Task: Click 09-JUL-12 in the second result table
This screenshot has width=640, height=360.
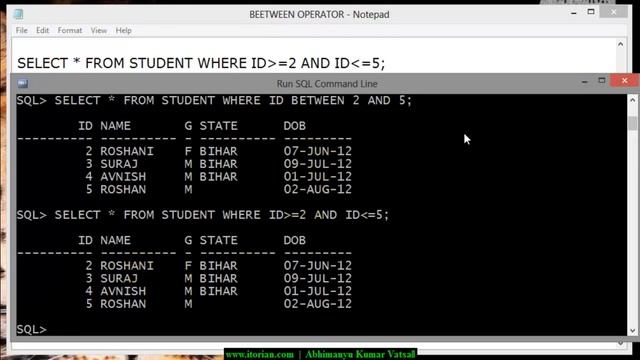Action: [318, 278]
